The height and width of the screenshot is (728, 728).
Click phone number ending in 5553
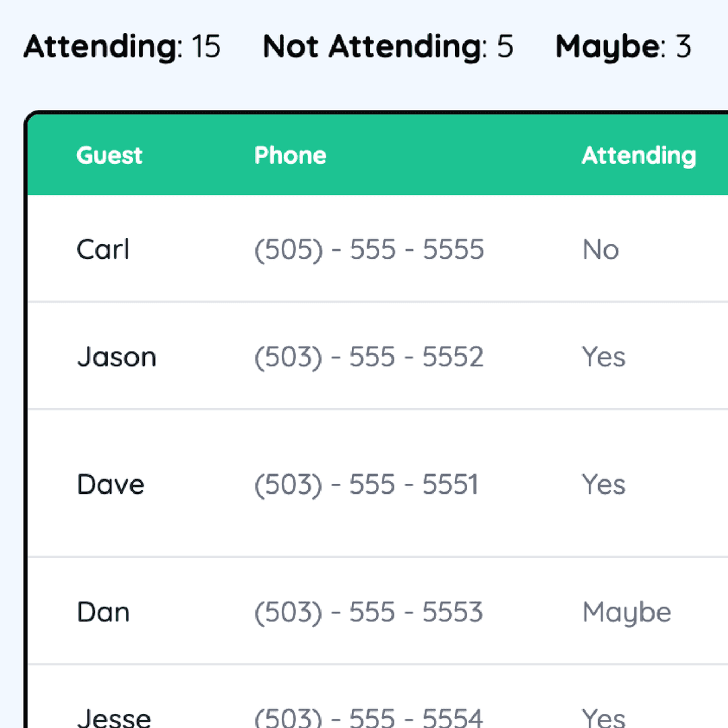point(369,612)
